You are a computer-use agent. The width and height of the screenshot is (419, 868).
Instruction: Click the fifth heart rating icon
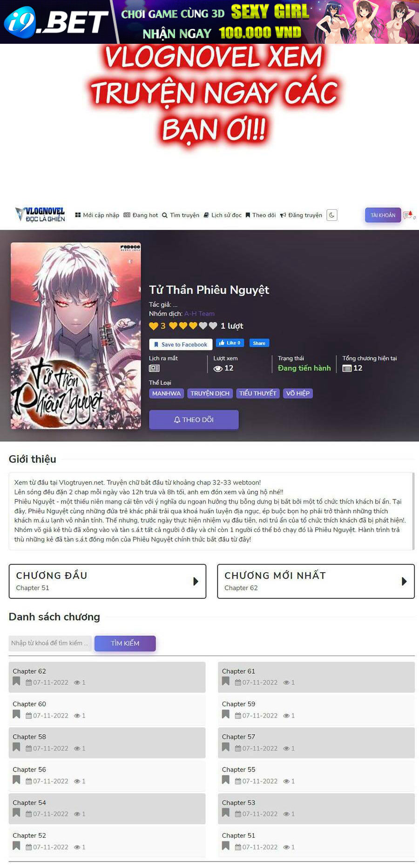coord(213,326)
